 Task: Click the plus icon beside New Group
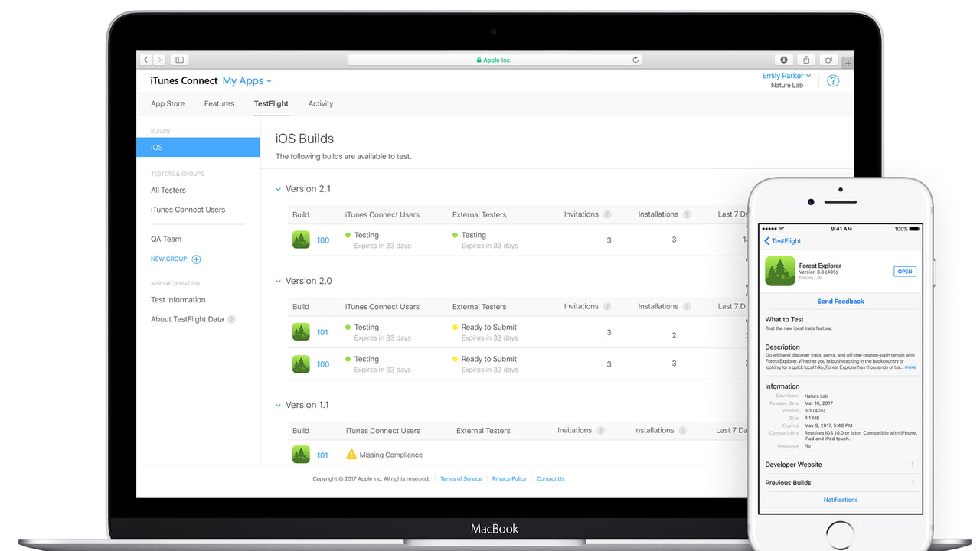click(196, 259)
